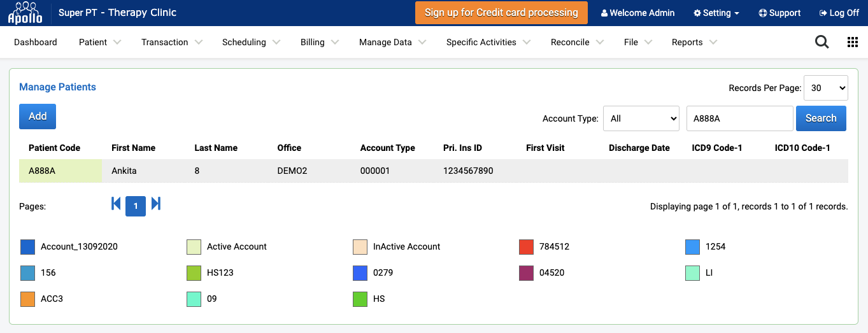Click the orange ACC3 color swatch
This screenshot has width=868, height=333.
click(x=27, y=299)
